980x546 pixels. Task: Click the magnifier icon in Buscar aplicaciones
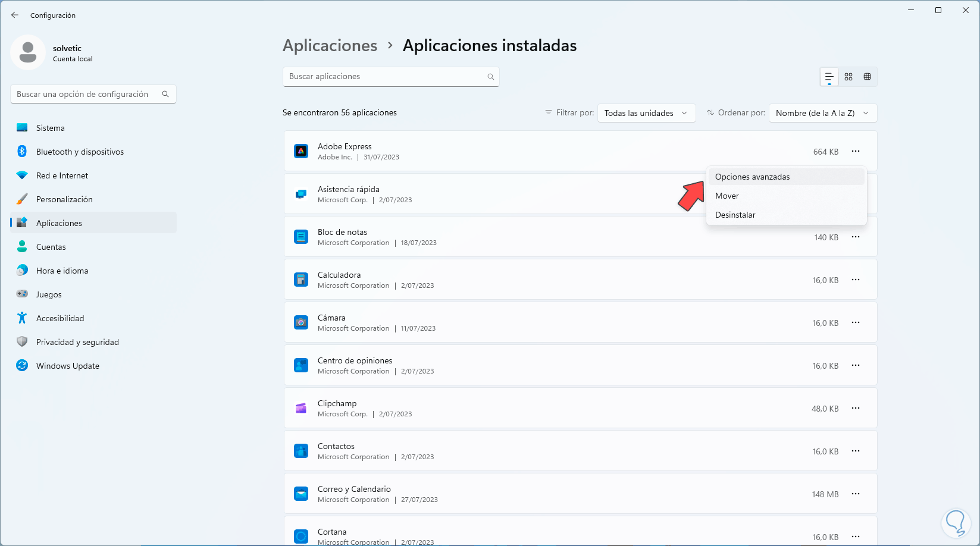pyautogui.click(x=491, y=77)
